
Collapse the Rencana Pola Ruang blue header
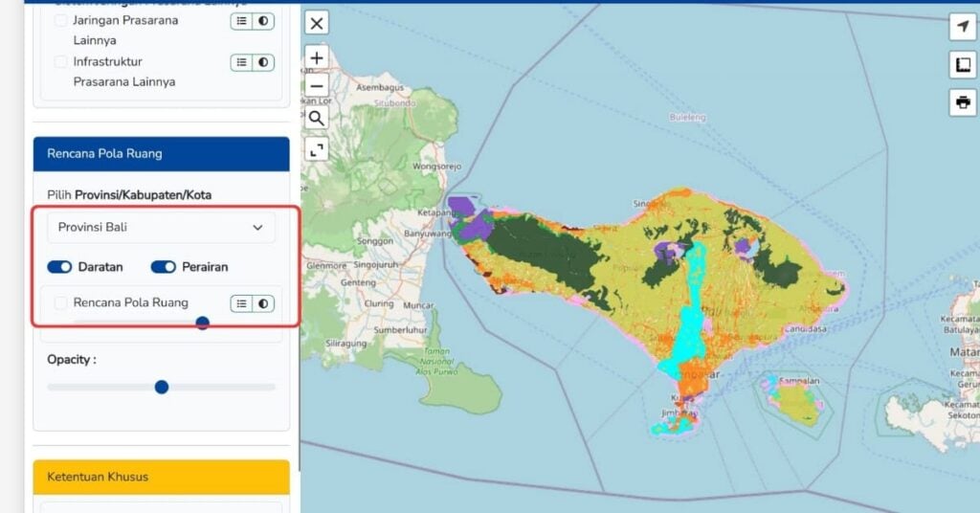(161, 154)
